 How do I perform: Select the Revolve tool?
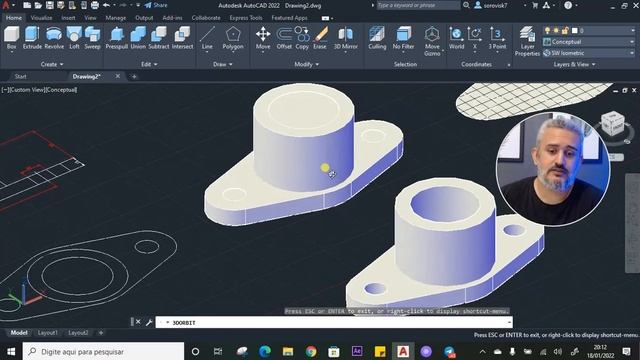coord(54,38)
